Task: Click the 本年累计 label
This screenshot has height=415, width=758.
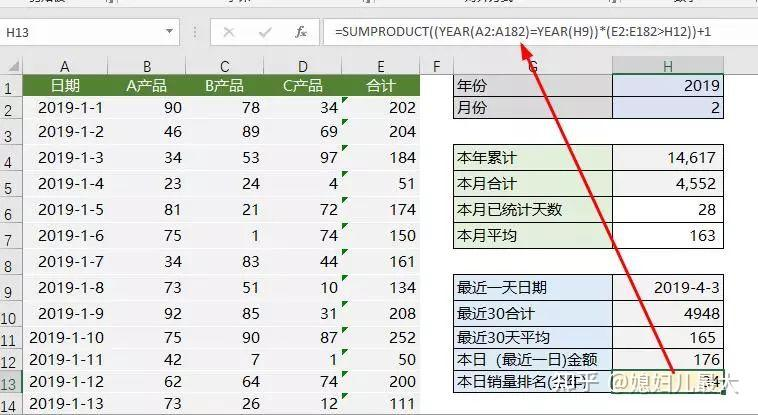Action: [533, 157]
